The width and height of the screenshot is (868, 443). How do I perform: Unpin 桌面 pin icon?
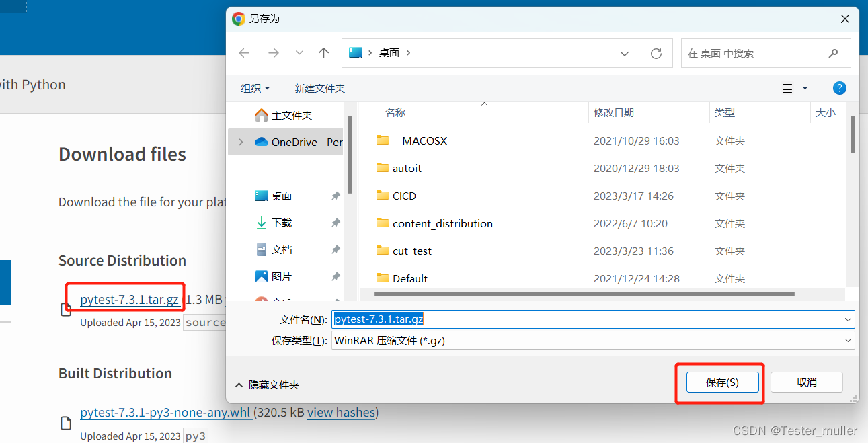(x=336, y=196)
